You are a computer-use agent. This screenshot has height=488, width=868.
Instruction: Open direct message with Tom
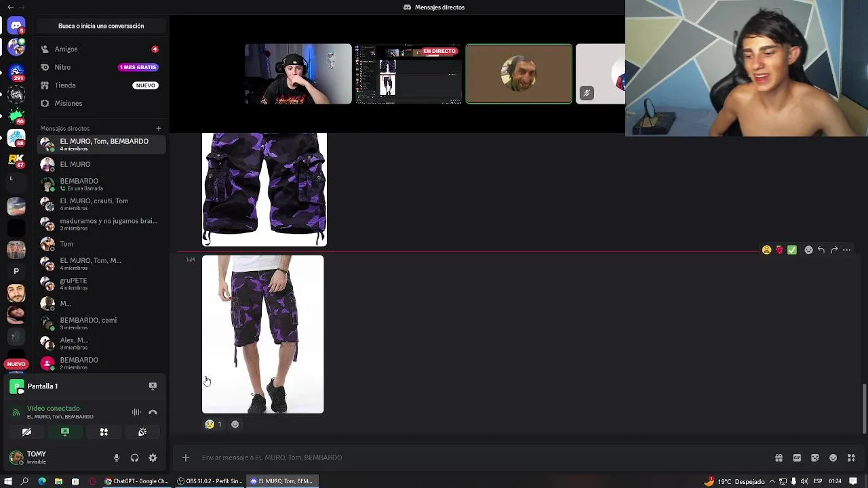[x=101, y=244]
